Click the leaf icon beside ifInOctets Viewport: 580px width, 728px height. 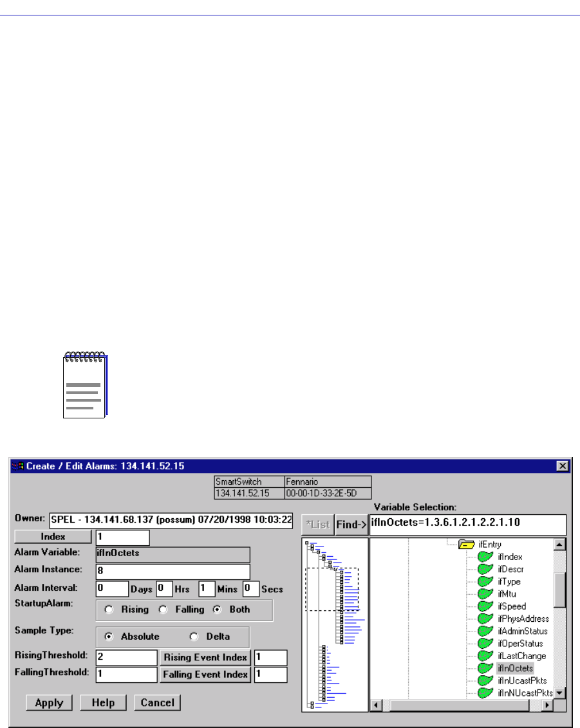[485, 668]
